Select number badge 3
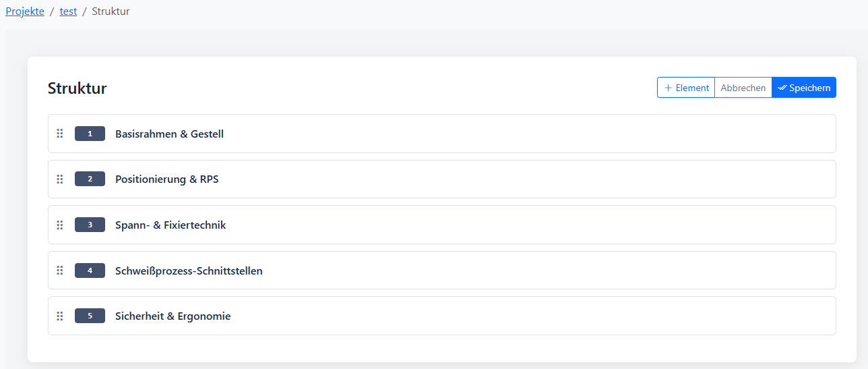The image size is (868, 369). coord(90,225)
